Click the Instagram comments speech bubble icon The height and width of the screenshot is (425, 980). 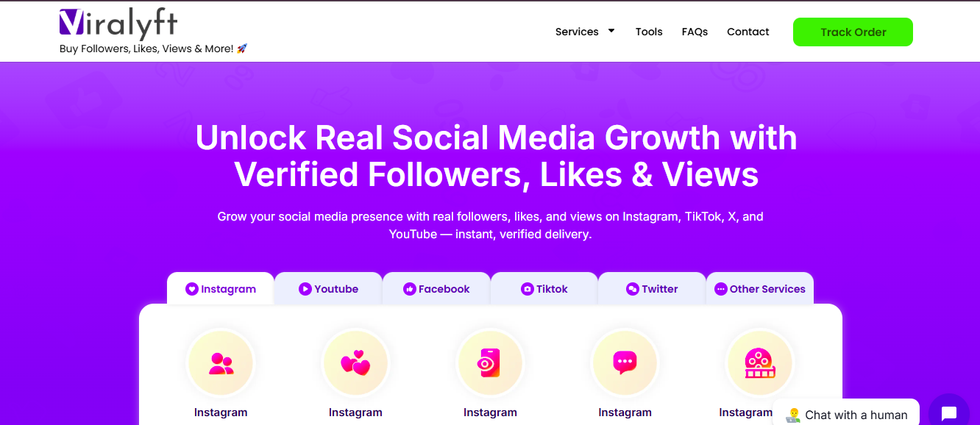pos(625,363)
